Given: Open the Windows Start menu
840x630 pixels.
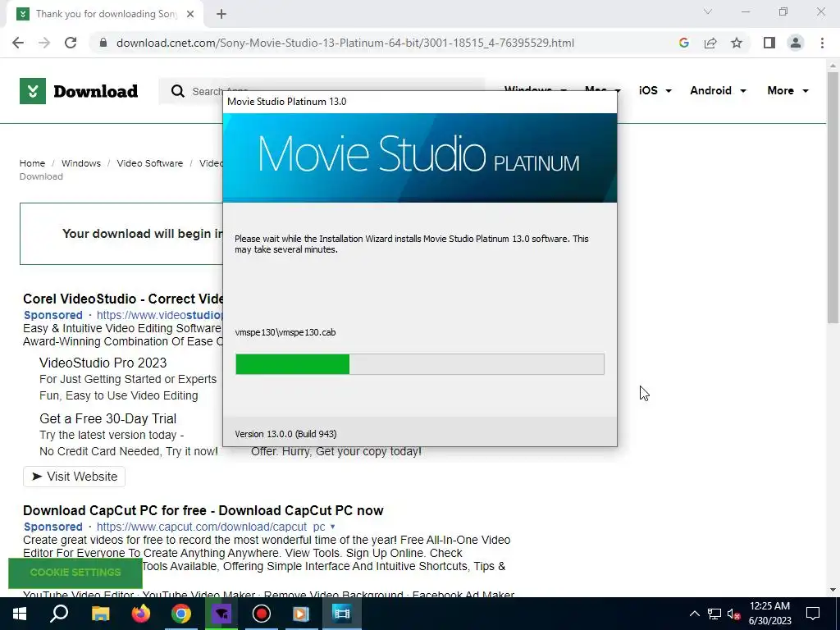Looking at the screenshot, I should pos(20,614).
